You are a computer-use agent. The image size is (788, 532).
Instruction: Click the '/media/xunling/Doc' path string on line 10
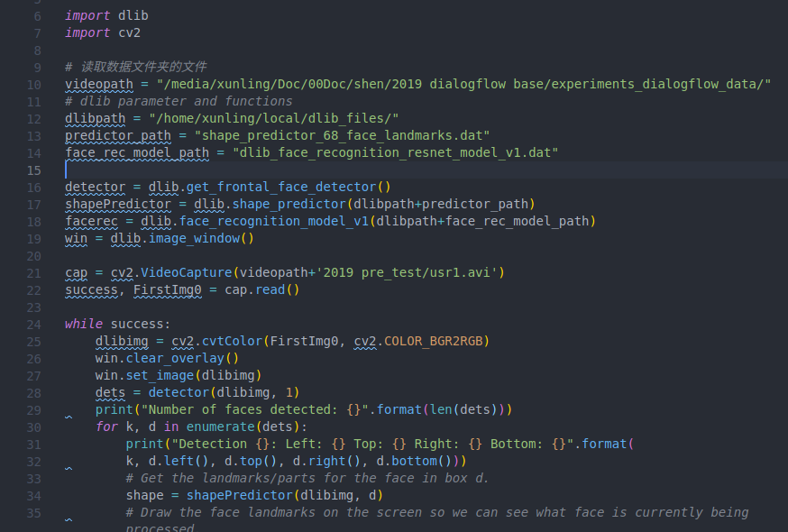click(x=229, y=84)
